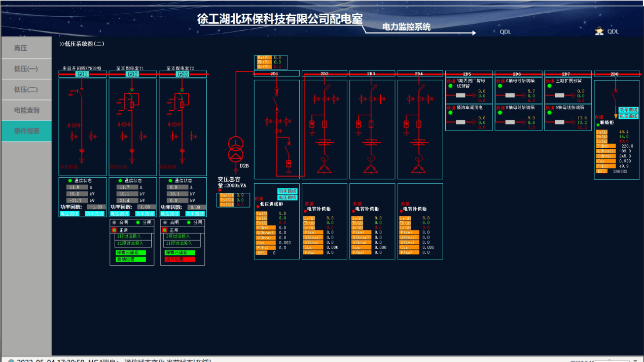Open 功率曲线 for 低压进线柜
The image size is (644, 362).
(288, 191)
